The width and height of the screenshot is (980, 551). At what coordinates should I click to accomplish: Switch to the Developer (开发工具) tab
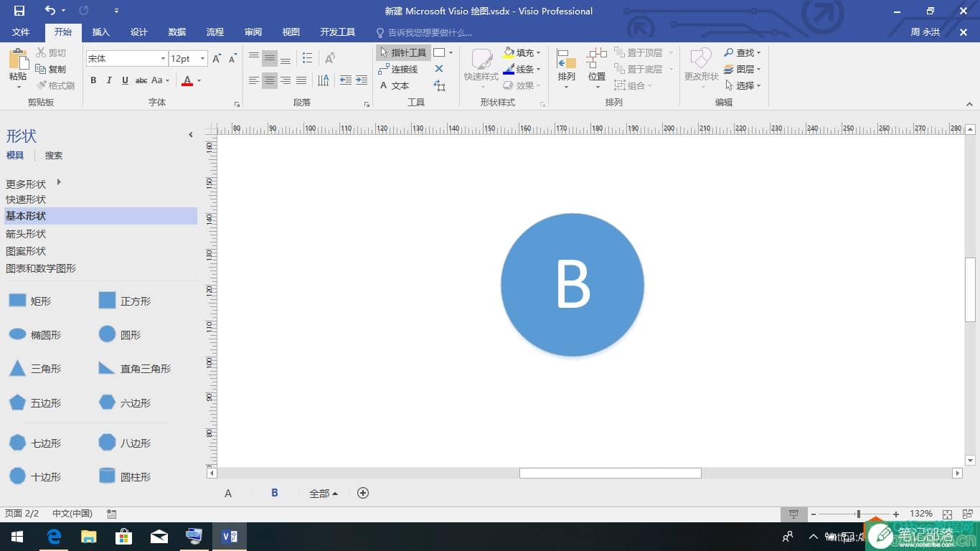click(x=338, y=32)
